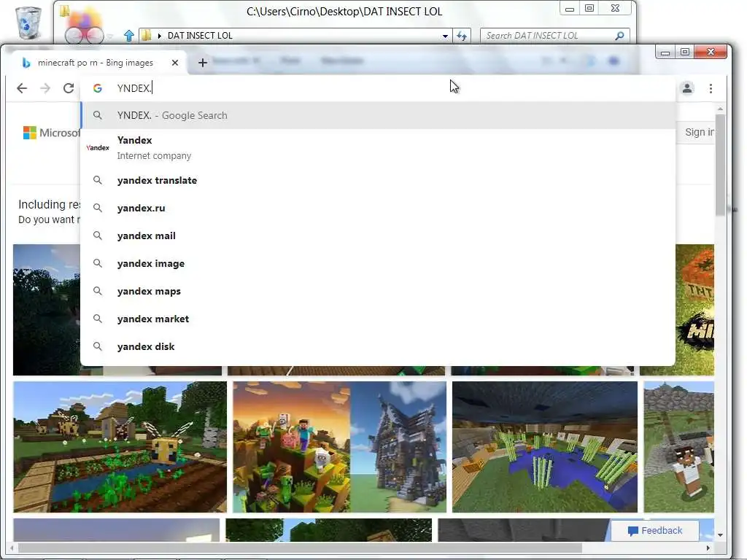
Task: Reload the page with Chrome refresh icon
Action: 69,88
